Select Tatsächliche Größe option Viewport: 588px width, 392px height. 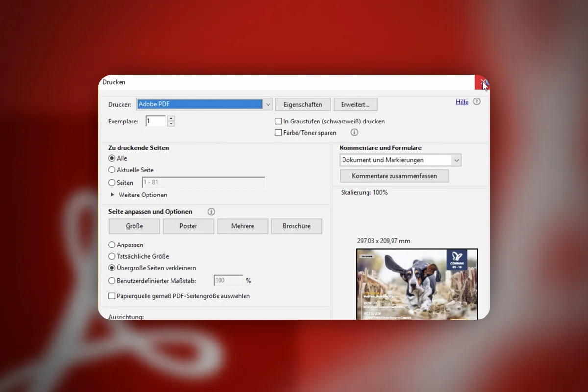click(x=112, y=256)
